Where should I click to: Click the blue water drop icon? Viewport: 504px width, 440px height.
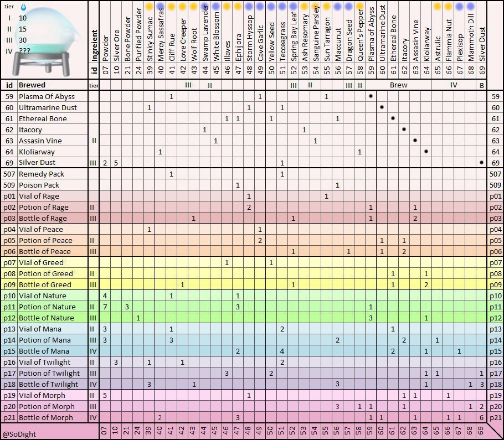pos(23,7)
